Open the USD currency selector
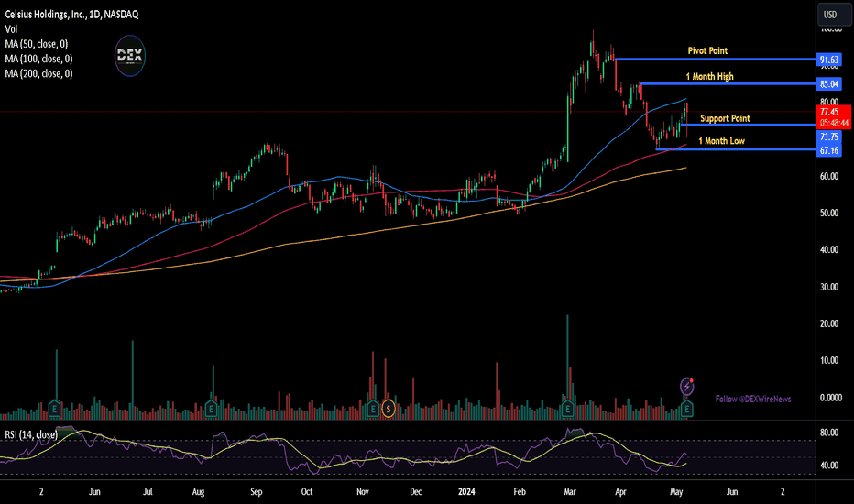854x504 pixels. (x=835, y=14)
